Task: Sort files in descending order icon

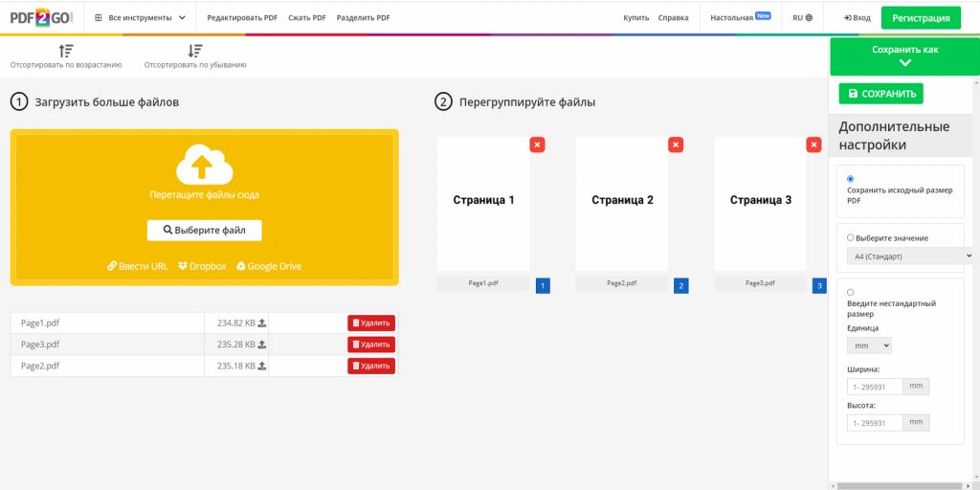Action: click(195, 52)
